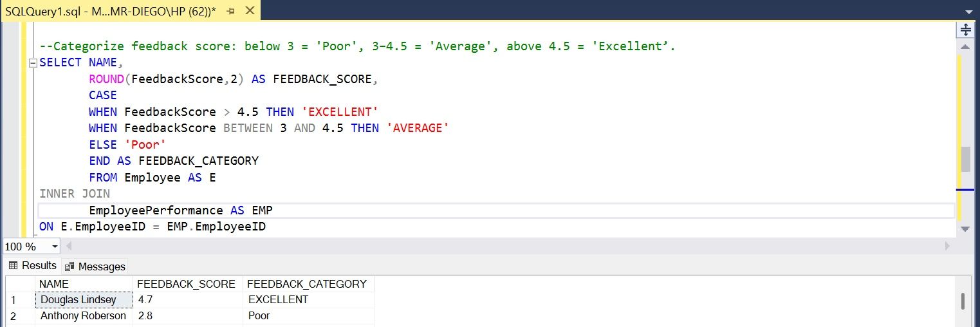Click the ELSE 'Poor' code line
Screen dimensions: 980x327
point(127,145)
